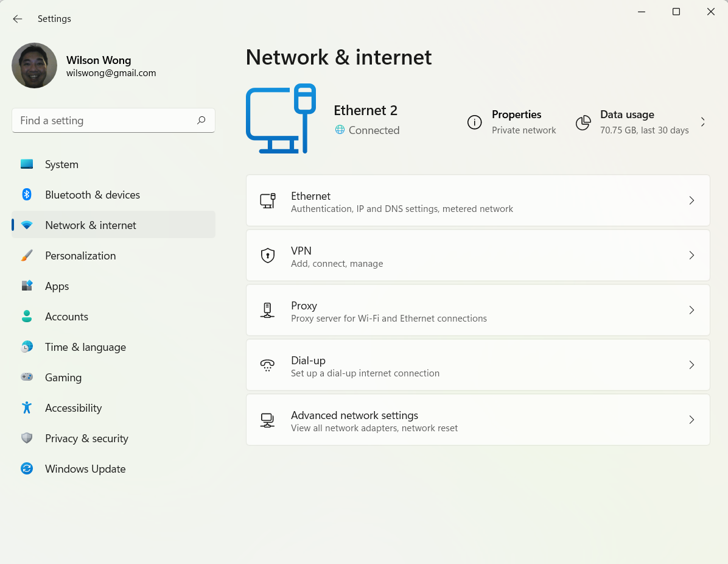Switch to Windows Update page
Image resolution: width=728 pixels, height=564 pixels.
(x=113, y=468)
